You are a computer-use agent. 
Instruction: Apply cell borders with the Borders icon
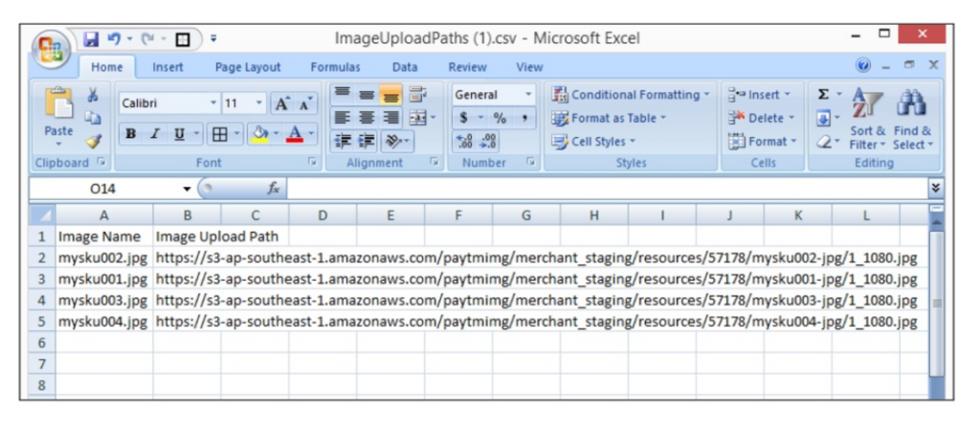point(219,134)
